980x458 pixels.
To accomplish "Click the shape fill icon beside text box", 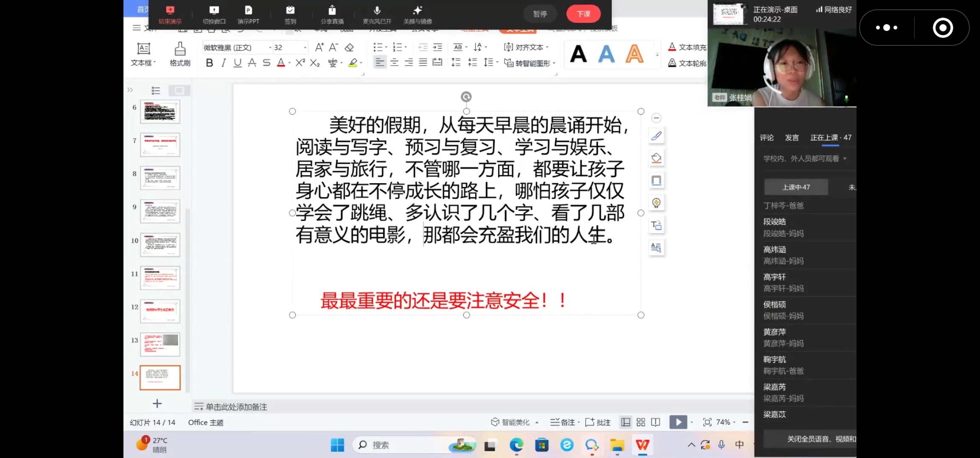I will pyautogui.click(x=656, y=158).
